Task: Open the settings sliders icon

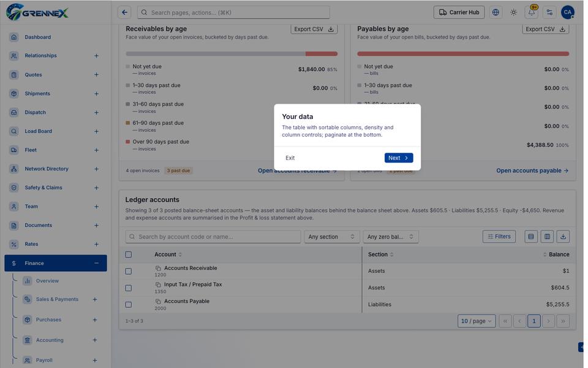Action: 549,12
